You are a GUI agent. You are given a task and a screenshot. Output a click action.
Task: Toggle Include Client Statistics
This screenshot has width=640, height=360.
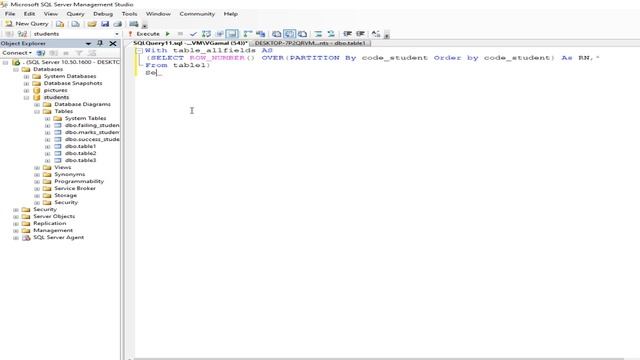click(x=260, y=34)
